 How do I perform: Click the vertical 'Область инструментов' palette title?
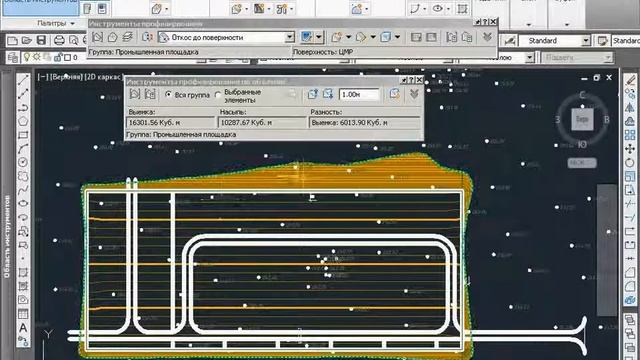point(7,237)
